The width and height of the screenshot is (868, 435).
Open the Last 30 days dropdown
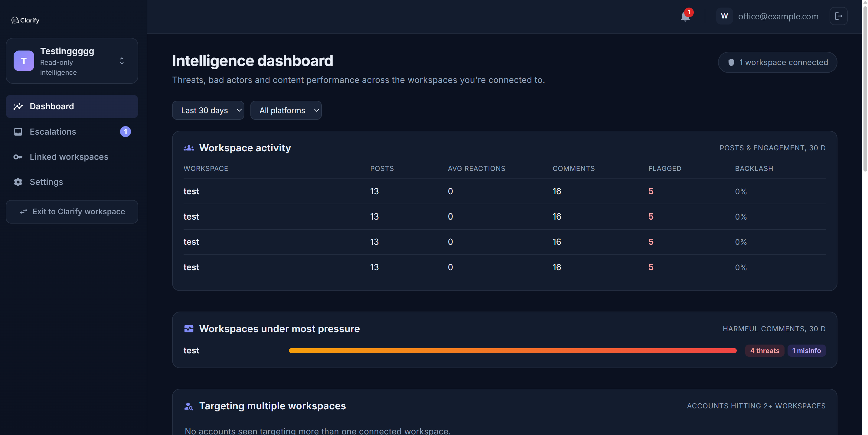point(208,110)
